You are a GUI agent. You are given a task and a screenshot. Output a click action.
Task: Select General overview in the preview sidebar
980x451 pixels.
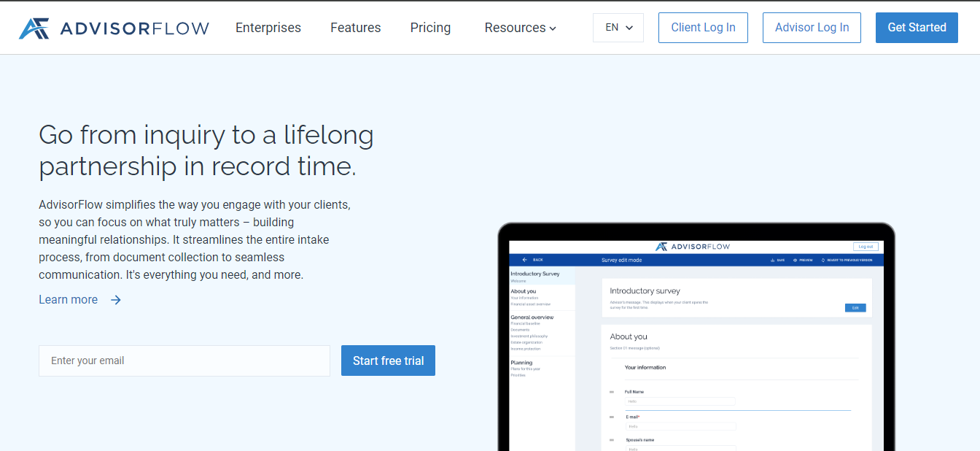[x=532, y=317]
